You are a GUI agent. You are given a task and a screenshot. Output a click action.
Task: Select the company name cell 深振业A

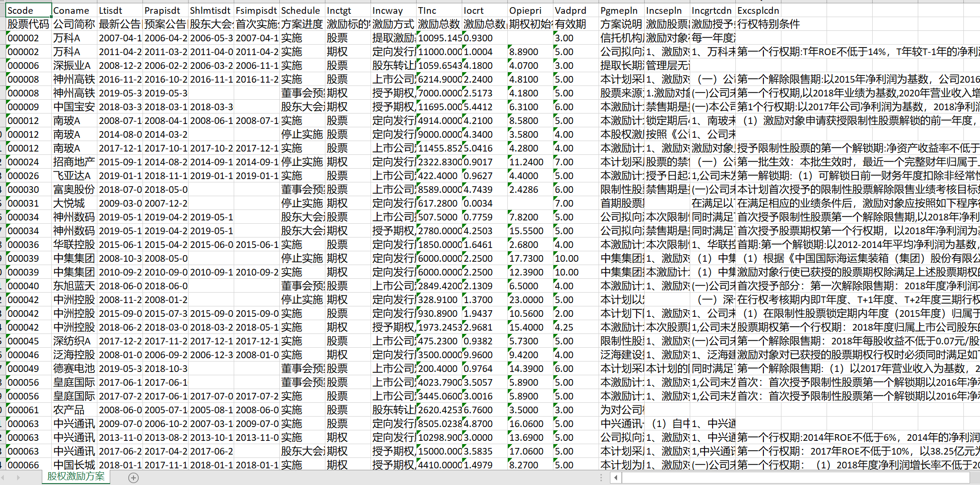(74, 66)
